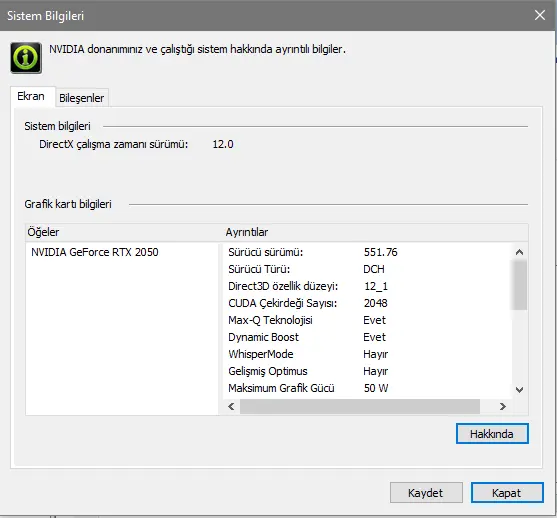Click the Kapat button
Viewport: 557px width, 518px height.
click(x=507, y=492)
